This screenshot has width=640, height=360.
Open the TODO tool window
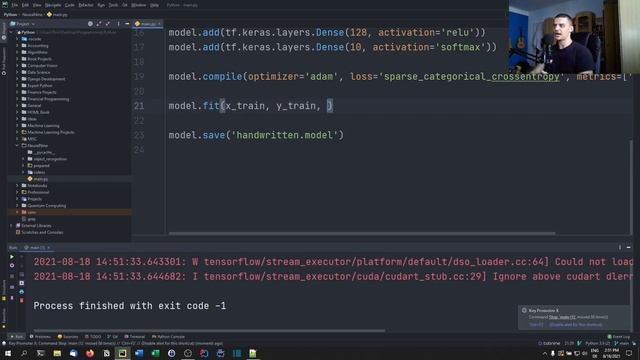pos(93,337)
